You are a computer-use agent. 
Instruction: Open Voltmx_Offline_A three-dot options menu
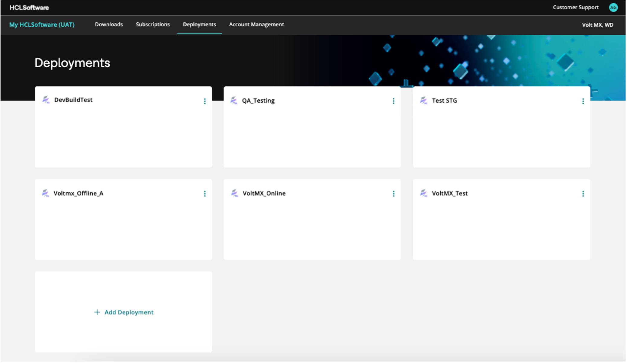(205, 194)
